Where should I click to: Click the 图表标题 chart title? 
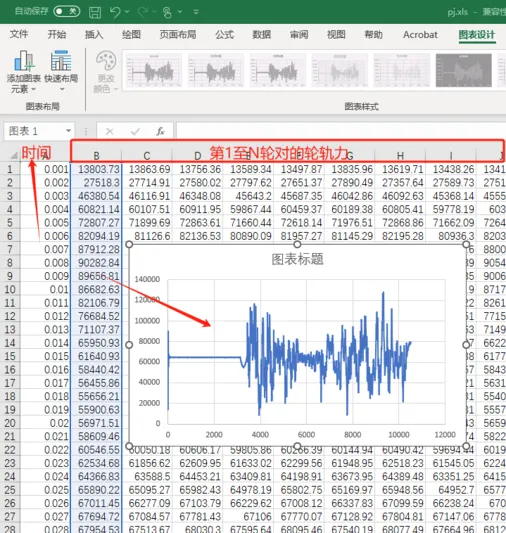297,259
